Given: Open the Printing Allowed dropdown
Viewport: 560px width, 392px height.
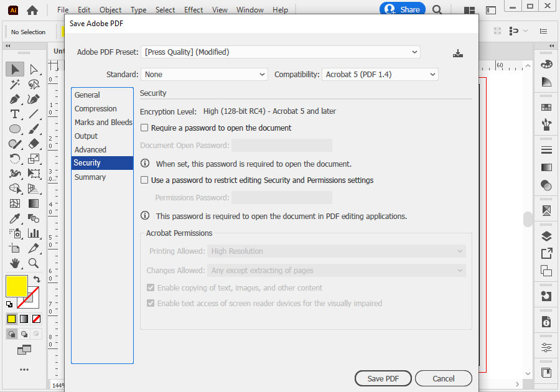Looking at the screenshot, I should [x=337, y=251].
